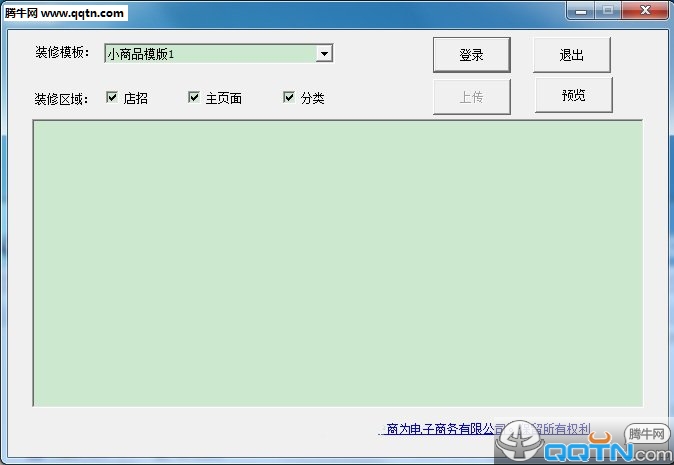Click inside the large green log area
This screenshot has height=465, width=674.
coord(338,263)
